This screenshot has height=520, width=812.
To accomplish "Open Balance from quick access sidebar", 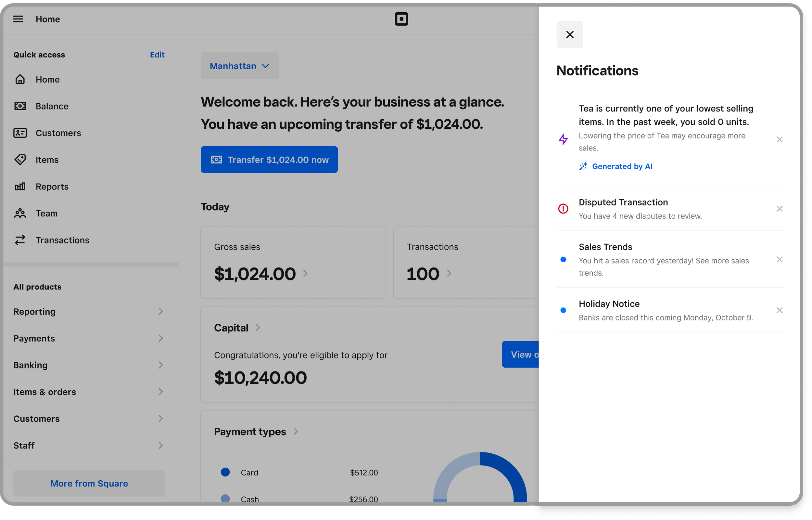I will 52,106.
